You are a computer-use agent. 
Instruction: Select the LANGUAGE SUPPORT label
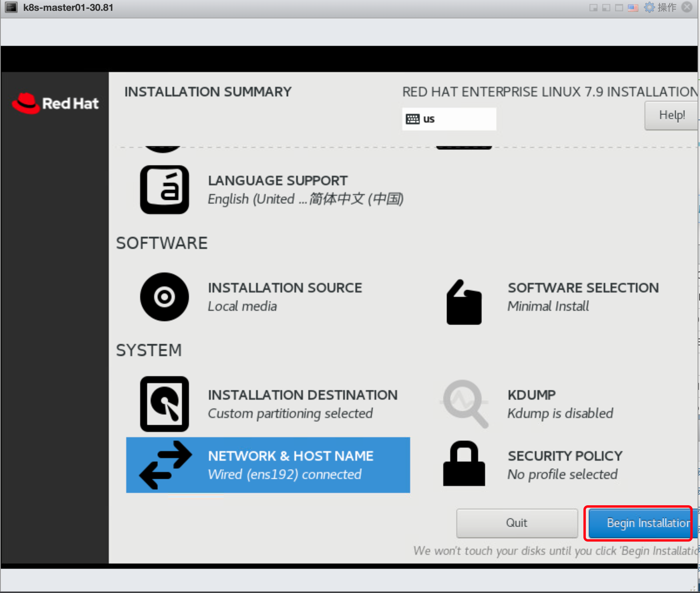(278, 181)
